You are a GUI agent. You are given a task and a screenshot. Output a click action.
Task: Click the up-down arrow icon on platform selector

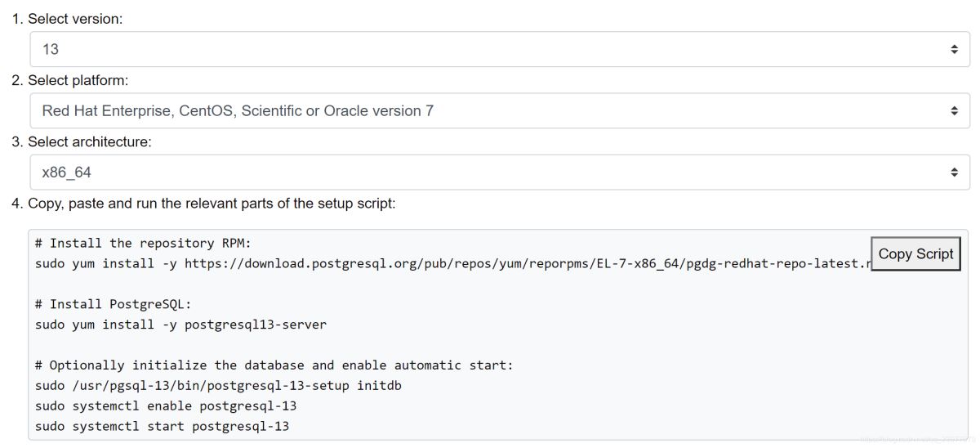(954, 110)
